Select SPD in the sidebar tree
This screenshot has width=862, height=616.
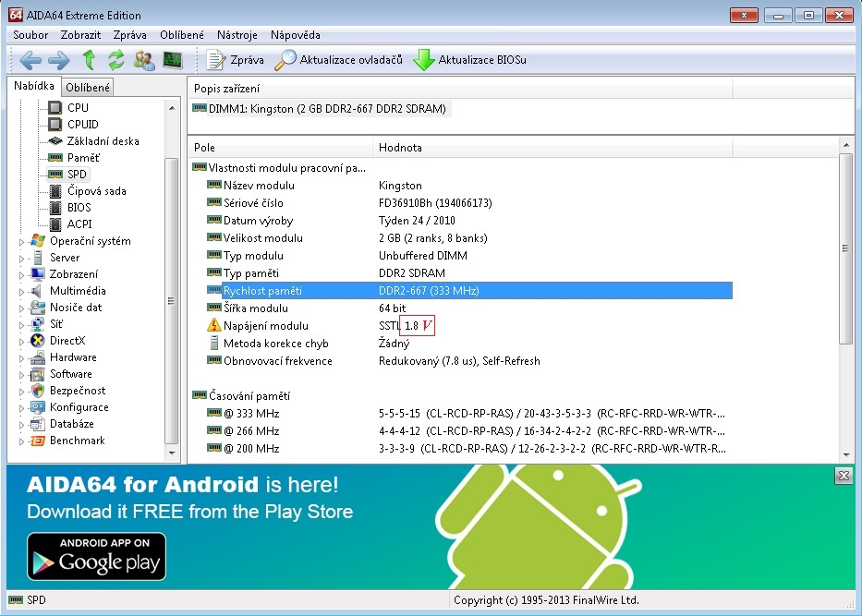pyautogui.click(x=77, y=175)
